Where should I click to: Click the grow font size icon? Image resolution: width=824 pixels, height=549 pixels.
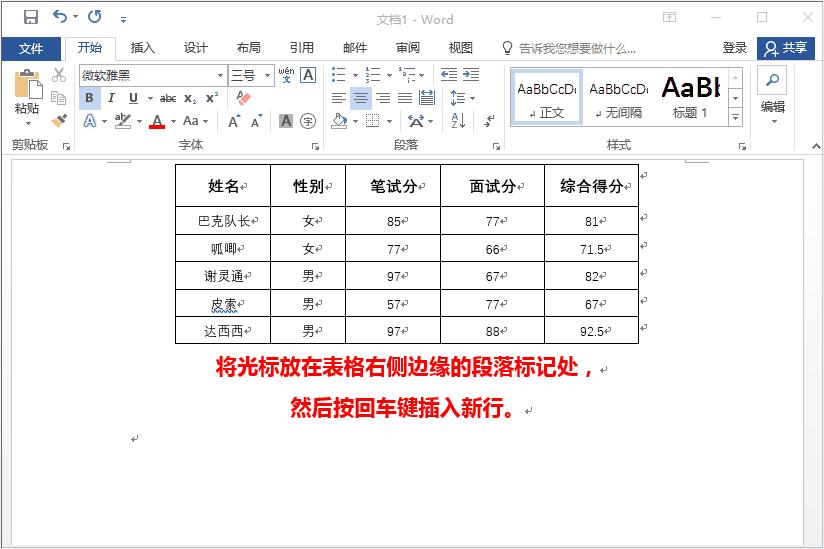234,121
